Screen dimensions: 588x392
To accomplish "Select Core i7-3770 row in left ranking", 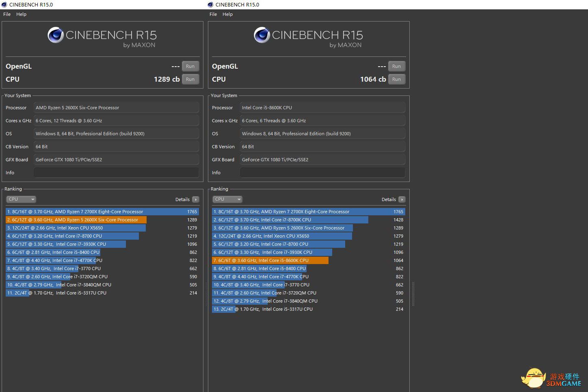I will point(102,269).
